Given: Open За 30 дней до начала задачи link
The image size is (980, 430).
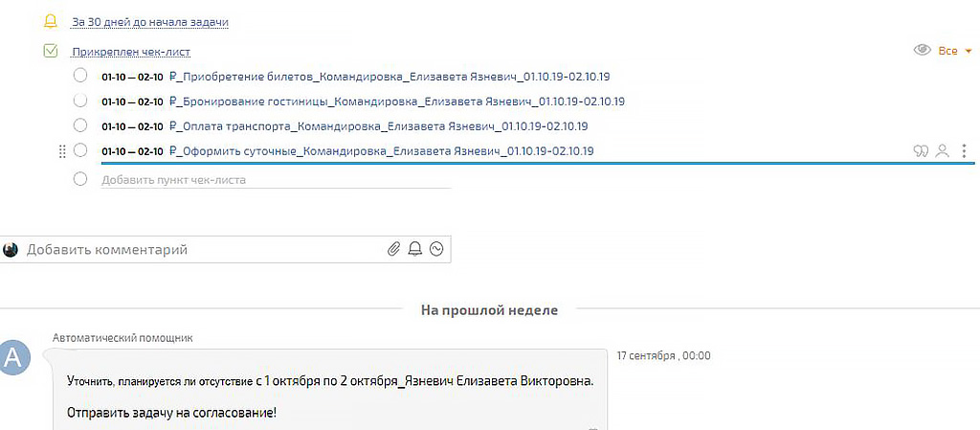Looking at the screenshot, I should 149,21.
